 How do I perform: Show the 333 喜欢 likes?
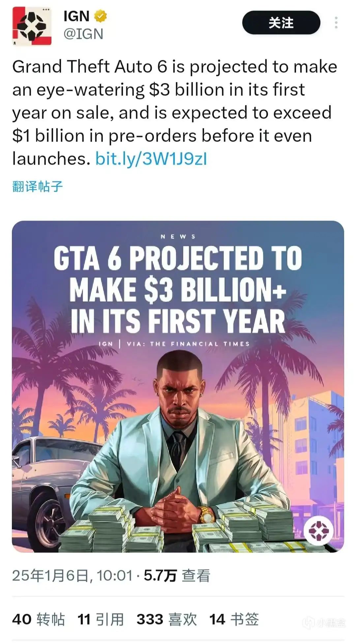click(166, 619)
